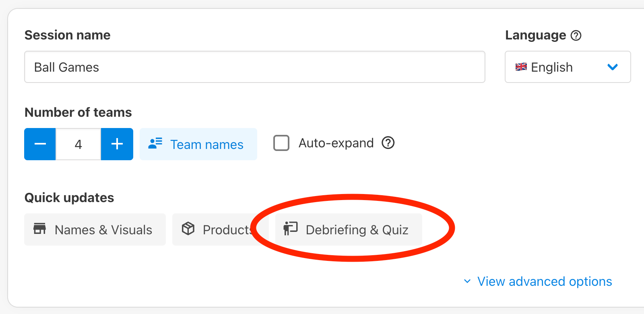Click the Ball Games session name field
This screenshot has width=644, height=314.
tap(255, 67)
